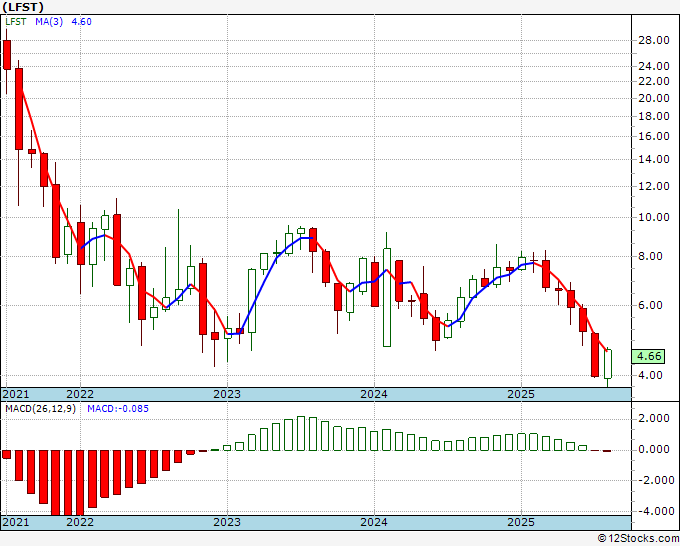The height and width of the screenshot is (546, 680).
Task: Click the first red candlestick near 28.00
Action: [7, 55]
